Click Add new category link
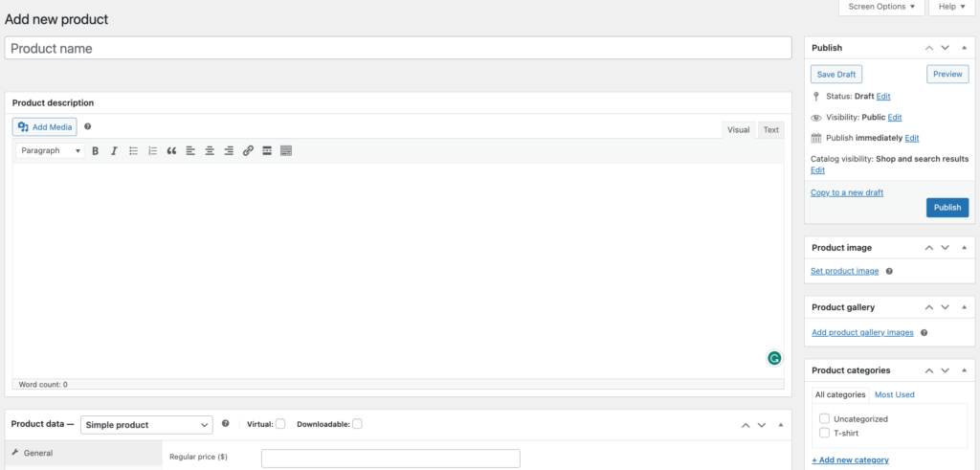This screenshot has width=980, height=470. [850, 460]
